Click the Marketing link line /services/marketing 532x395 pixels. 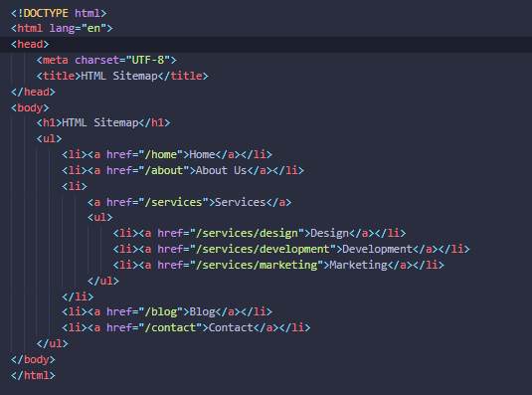click(278, 265)
